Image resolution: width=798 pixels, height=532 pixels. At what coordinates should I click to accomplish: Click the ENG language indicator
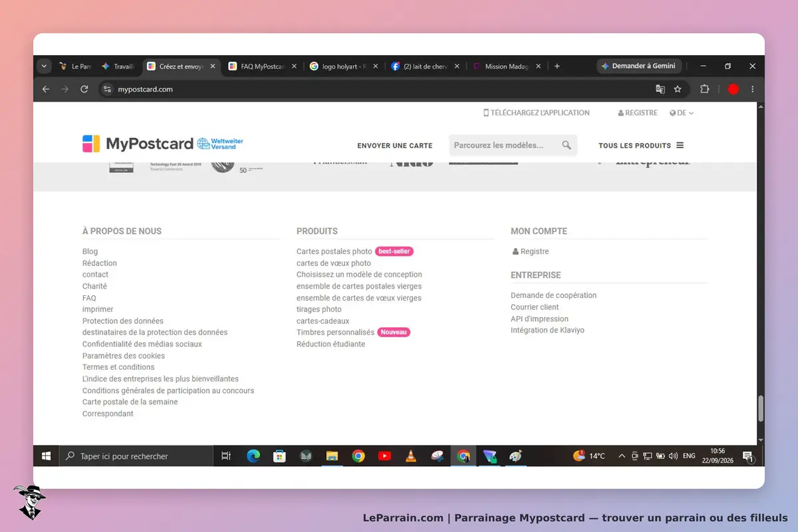click(x=689, y=456)
